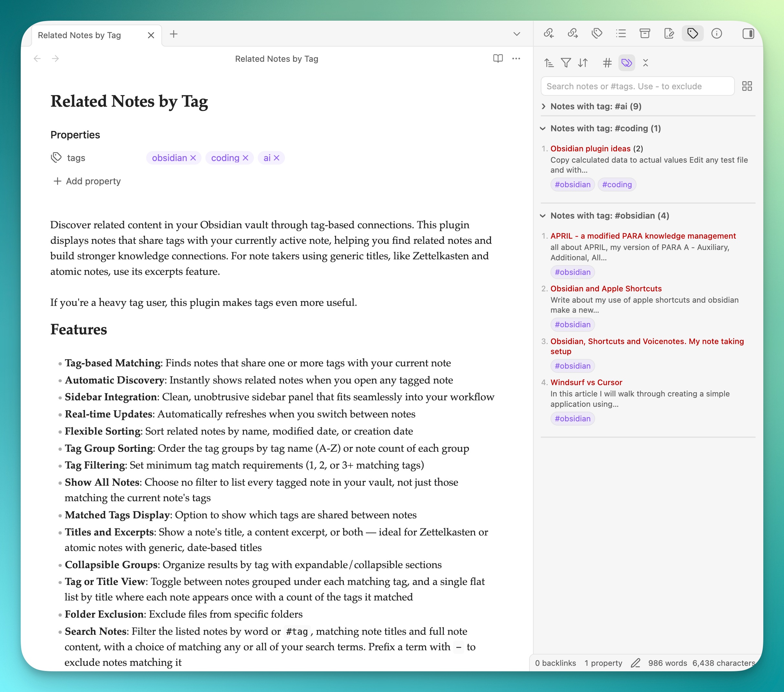Open Obsidian and Apple Shortcuts note
Image resolution: width=784 pixels, height=692 pixels.
click(606, 289)
